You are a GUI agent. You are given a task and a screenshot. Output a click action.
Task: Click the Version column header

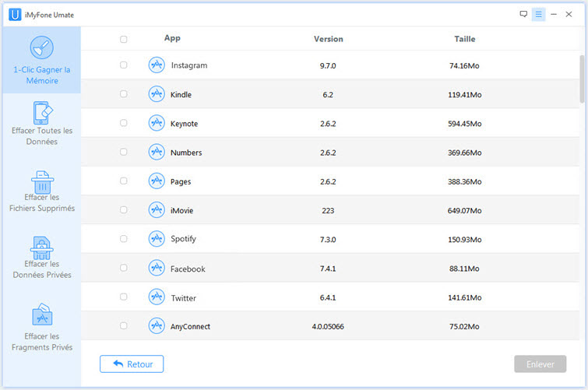click(x=328, y=39)
